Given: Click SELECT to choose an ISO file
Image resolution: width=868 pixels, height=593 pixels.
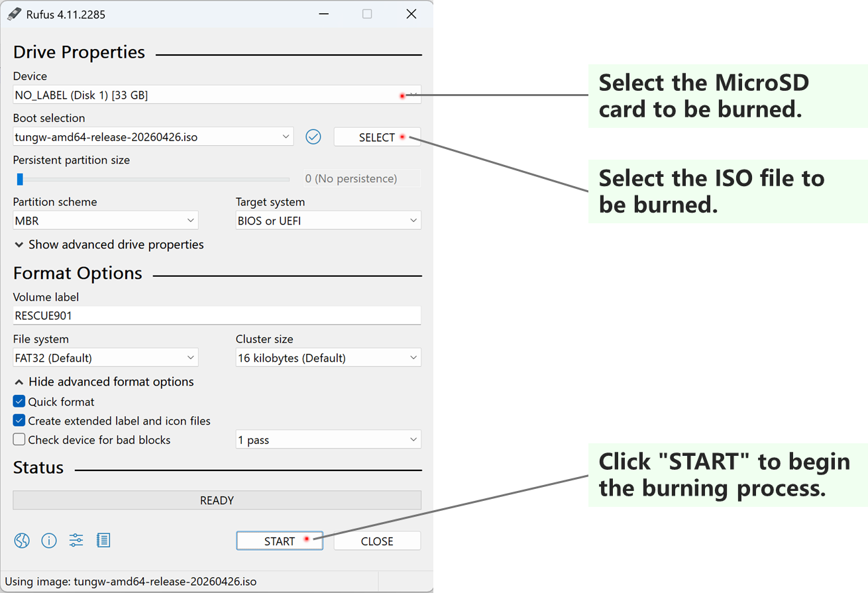Looking at the screenshot, I should pos(377,137).
